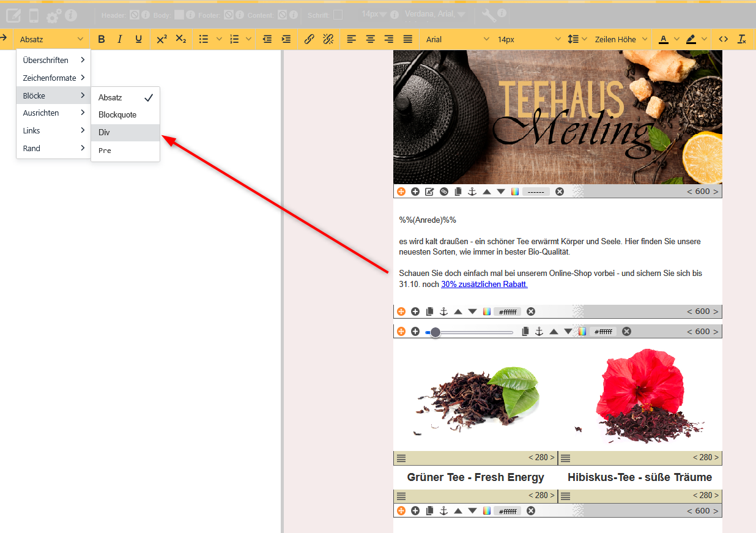Toggle italic formatting
This screenshot has height=533, width=756.
120,39
